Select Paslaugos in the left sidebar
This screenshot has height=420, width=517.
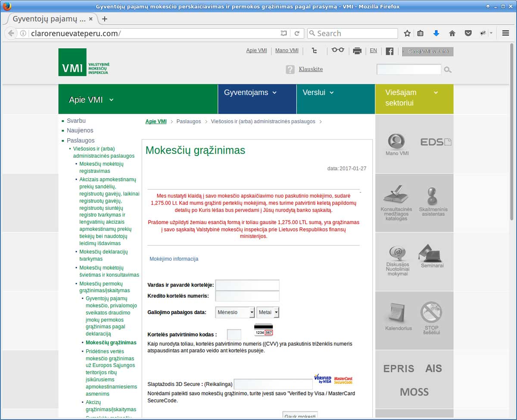(81, 140)
